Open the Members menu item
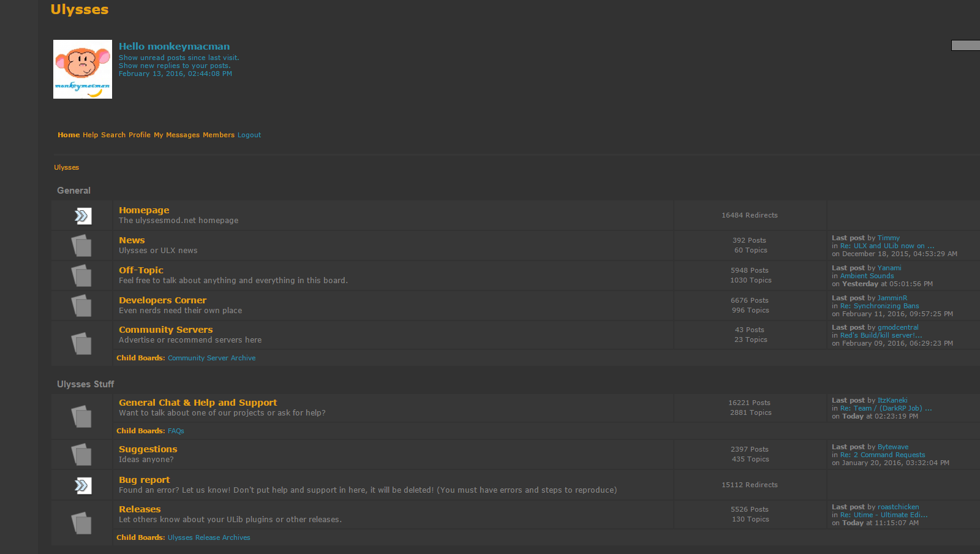Viewport: 980px width, 554px height. click(x=219, y=135)
